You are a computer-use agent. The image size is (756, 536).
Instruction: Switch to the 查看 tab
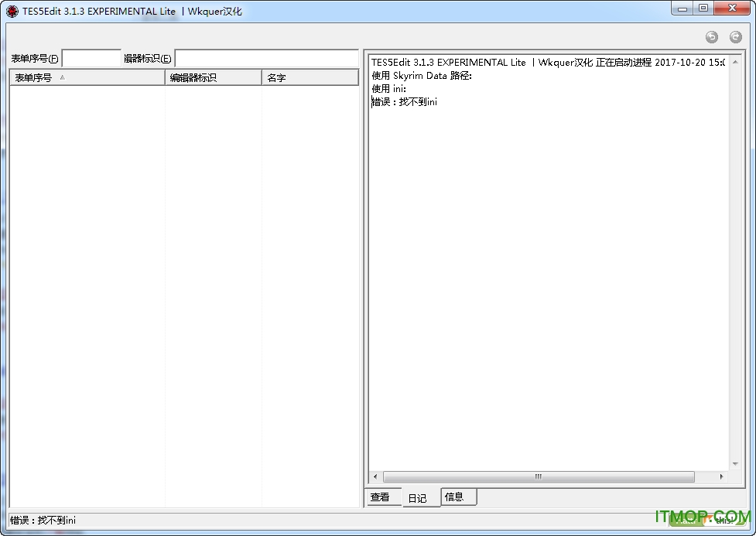click(383, 497)
